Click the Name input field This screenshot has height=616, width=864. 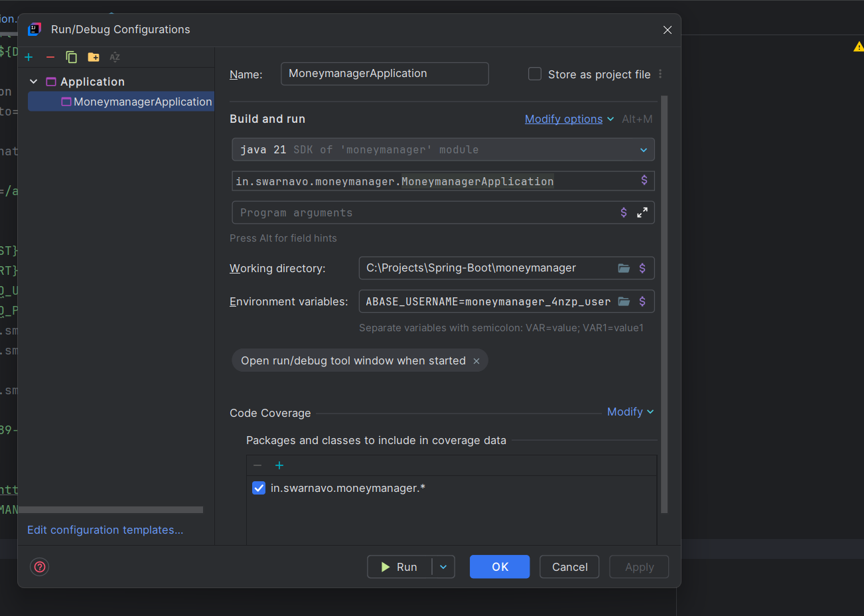coord(384,74)
